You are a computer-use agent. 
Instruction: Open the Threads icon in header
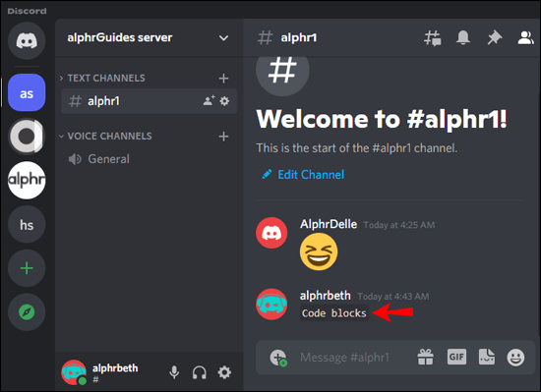(433, 37)
